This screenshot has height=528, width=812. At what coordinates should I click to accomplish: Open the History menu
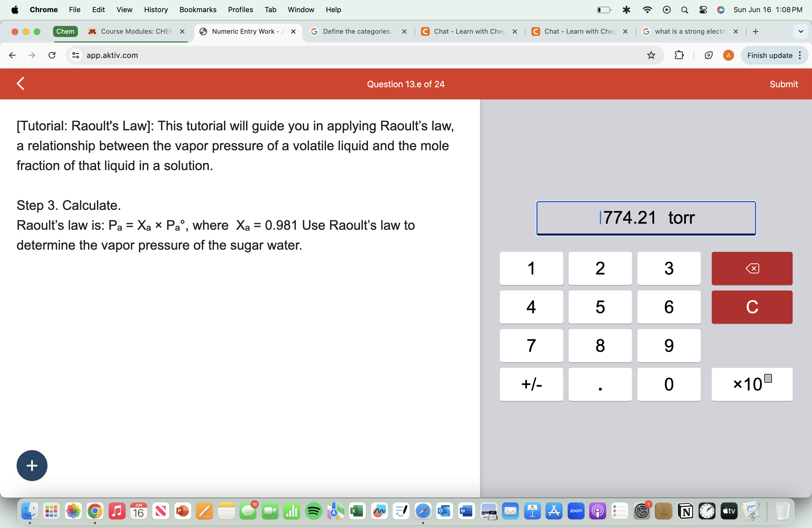pyautogui.click(x=156, y=10)
